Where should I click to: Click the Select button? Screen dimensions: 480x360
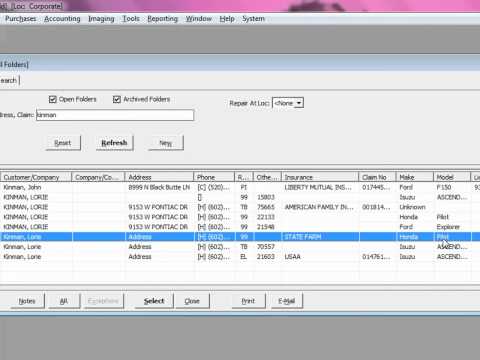(x=154, y=301)
